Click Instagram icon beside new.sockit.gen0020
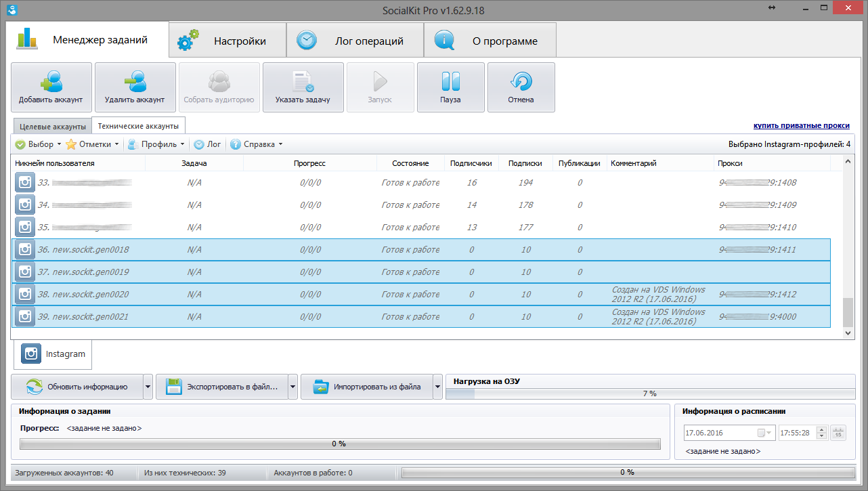The width and height of the screenshot is (868, 491). pyautogui.click(x=25, y=294)
